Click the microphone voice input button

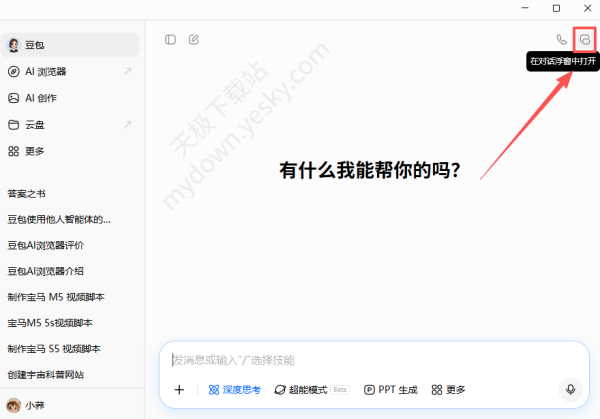click(x=571, y=390)
